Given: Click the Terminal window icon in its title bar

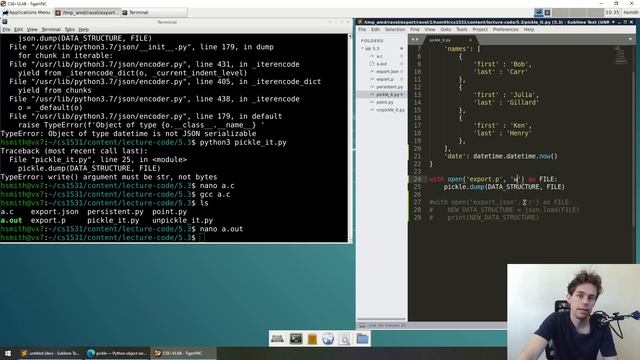Looking at the screenshot, I should 4,22.
